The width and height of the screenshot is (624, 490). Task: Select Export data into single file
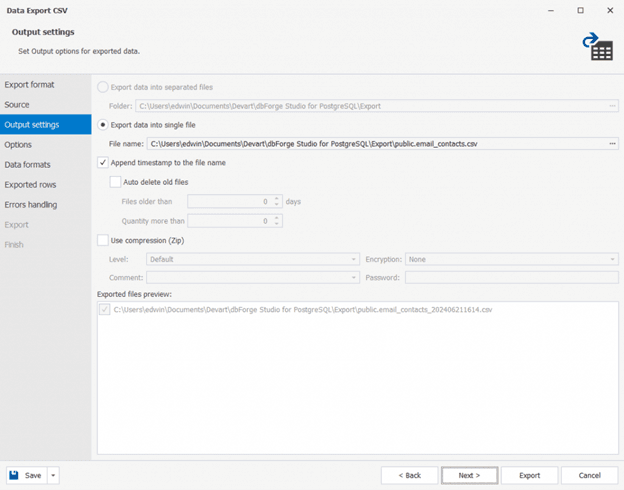[x=101, y=125]
